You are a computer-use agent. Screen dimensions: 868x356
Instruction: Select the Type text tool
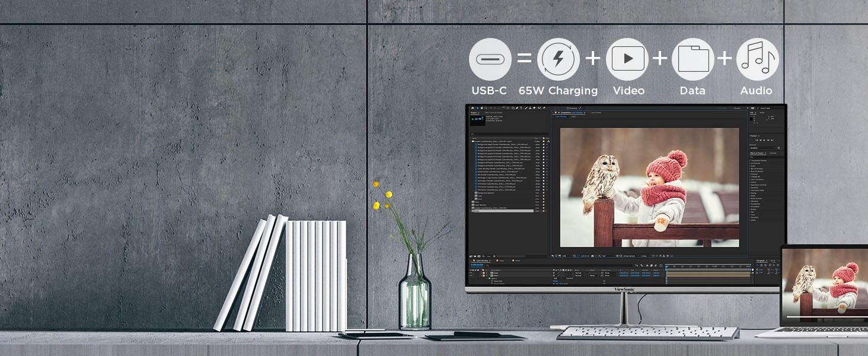coord(521,108)
